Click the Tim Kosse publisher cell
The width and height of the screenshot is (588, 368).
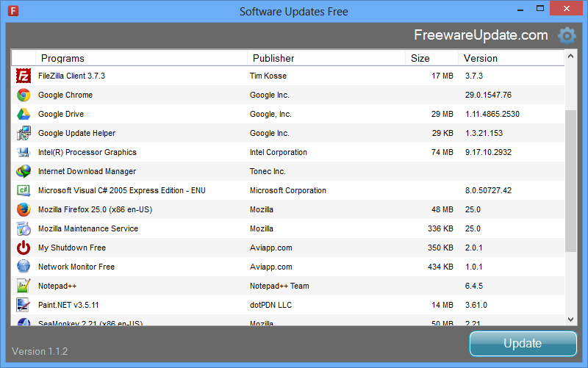coord(268,76)
